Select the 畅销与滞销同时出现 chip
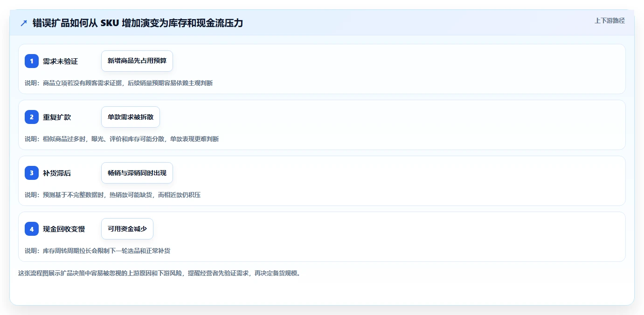This screenshot has height=315, width=644. point(137,173)
